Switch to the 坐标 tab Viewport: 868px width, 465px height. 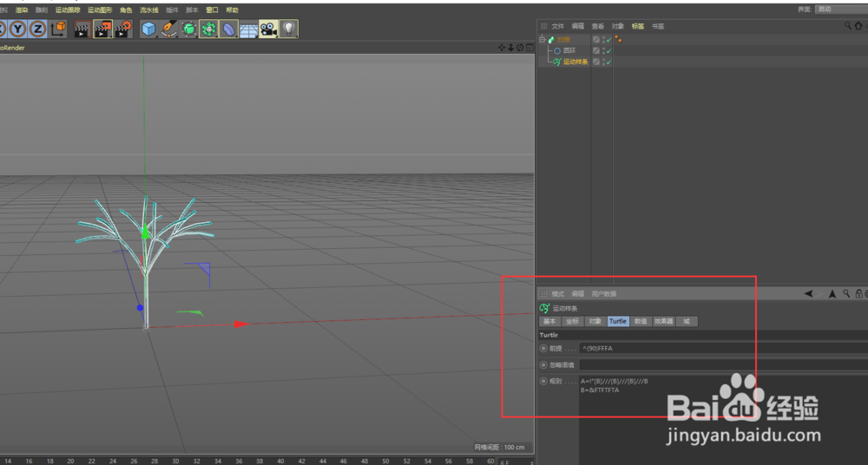[572, 321]
